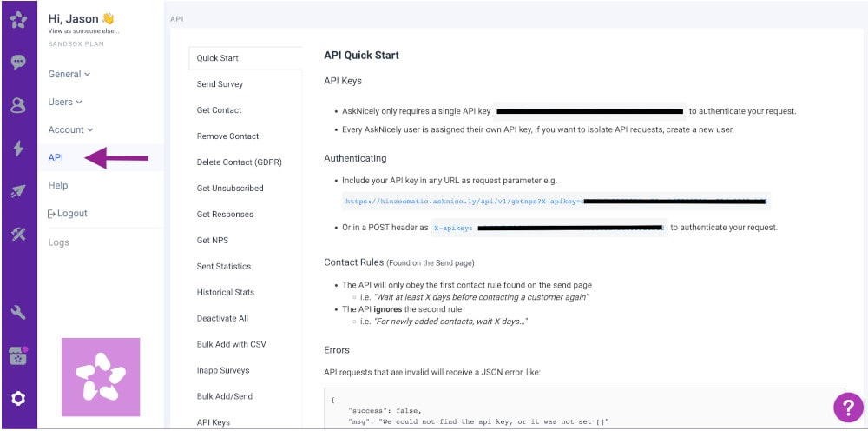Select the Send Survey tab
868x431 pixels.
click(x=220, y=84)
